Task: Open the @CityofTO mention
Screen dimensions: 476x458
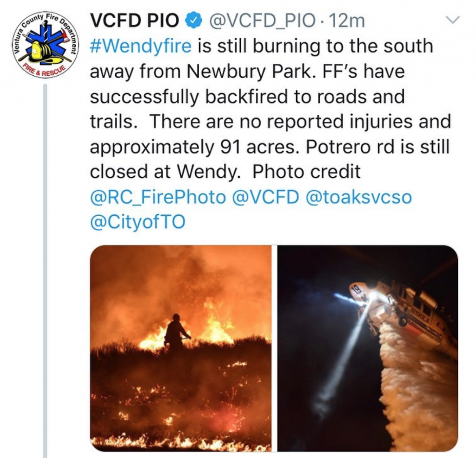Action: [x=138, y=222]
